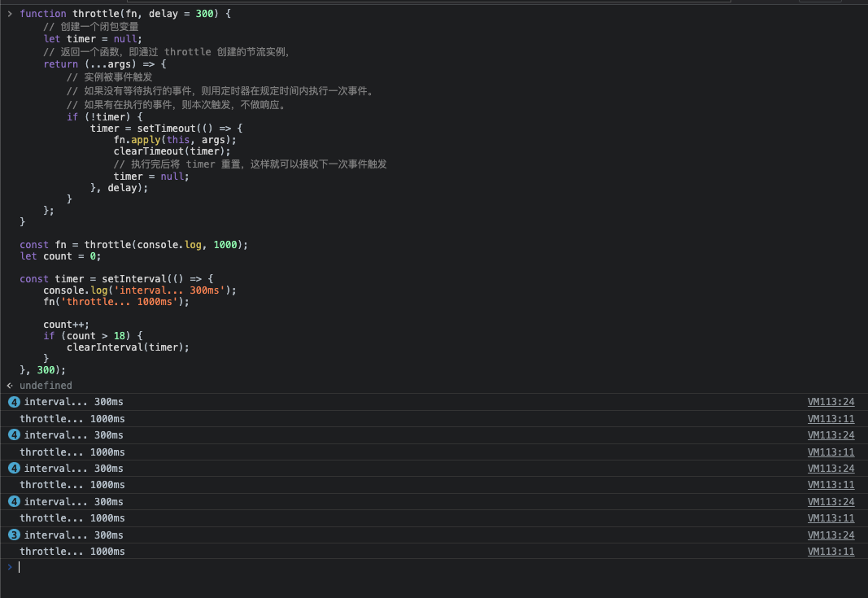Click the first repeat count badge showing 4

click(14, 402)
